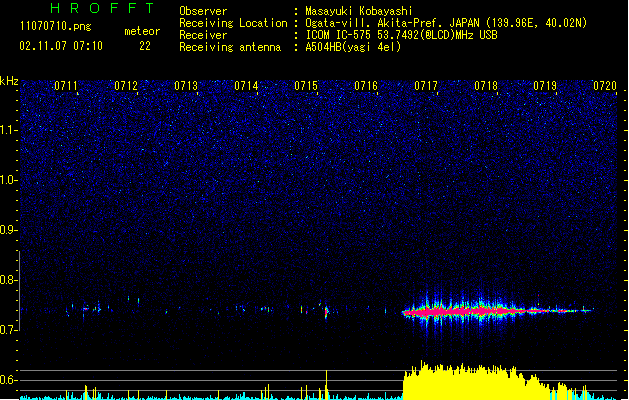The height and width of the screenshot is (400, 629).
Task: Click the 0719 time marker
Action: click(x=545, y=86)
